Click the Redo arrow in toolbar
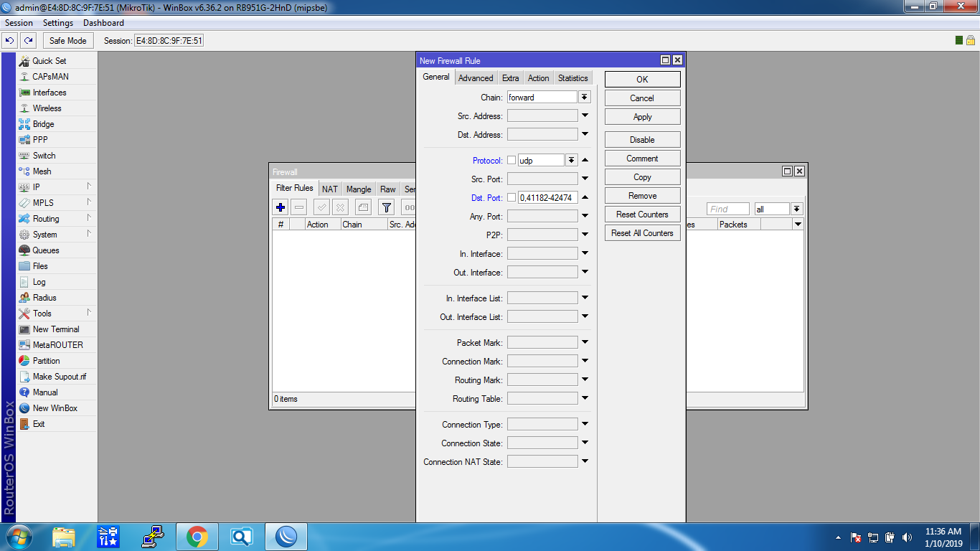The width and height of the screenshot is (980, 551). pos(27,41)
